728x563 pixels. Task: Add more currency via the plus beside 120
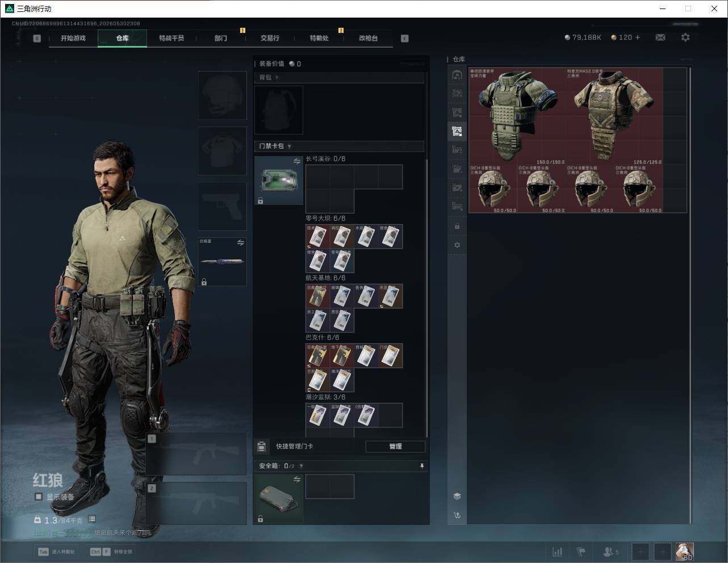tap(638, 37)
